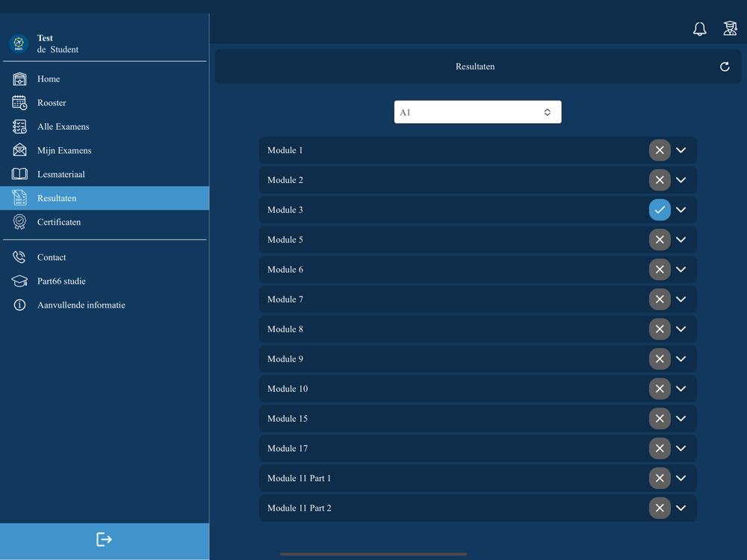747x560 pixels.
Task: Go to Home in sidebar
Action: (105, 79)
